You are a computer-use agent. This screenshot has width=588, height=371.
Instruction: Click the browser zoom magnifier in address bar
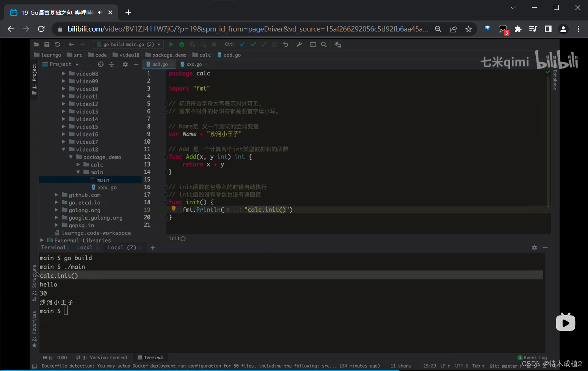tap(438, 29)
